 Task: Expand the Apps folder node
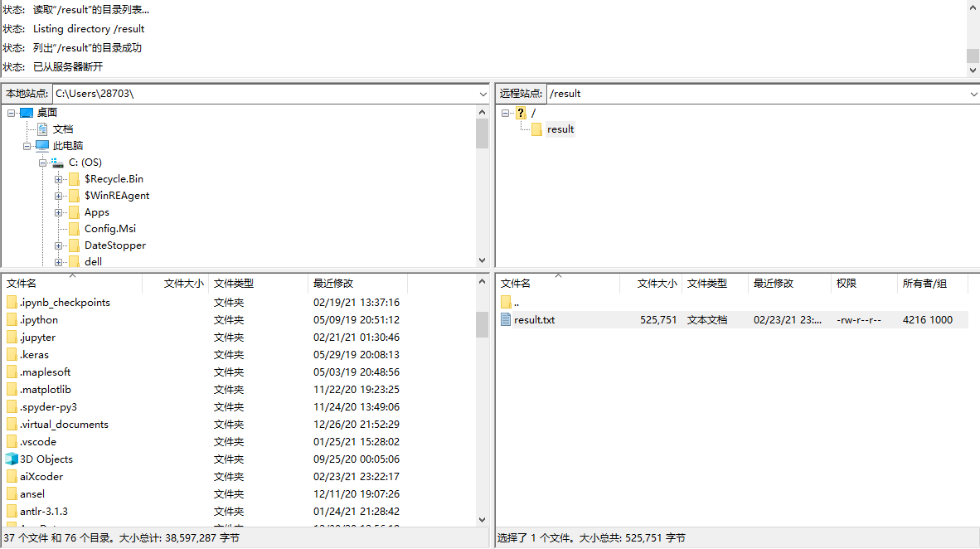click(x=58, y=212)
